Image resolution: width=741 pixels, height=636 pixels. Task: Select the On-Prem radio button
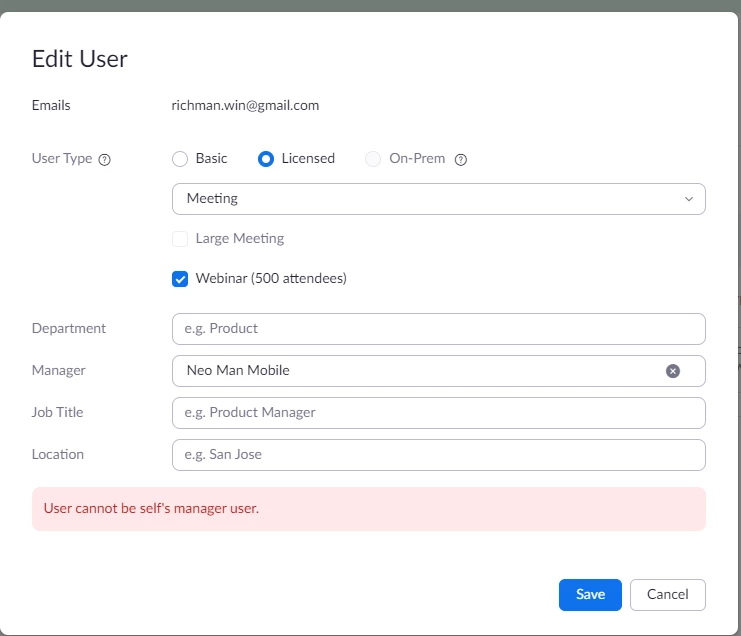(x=372, y=159)
